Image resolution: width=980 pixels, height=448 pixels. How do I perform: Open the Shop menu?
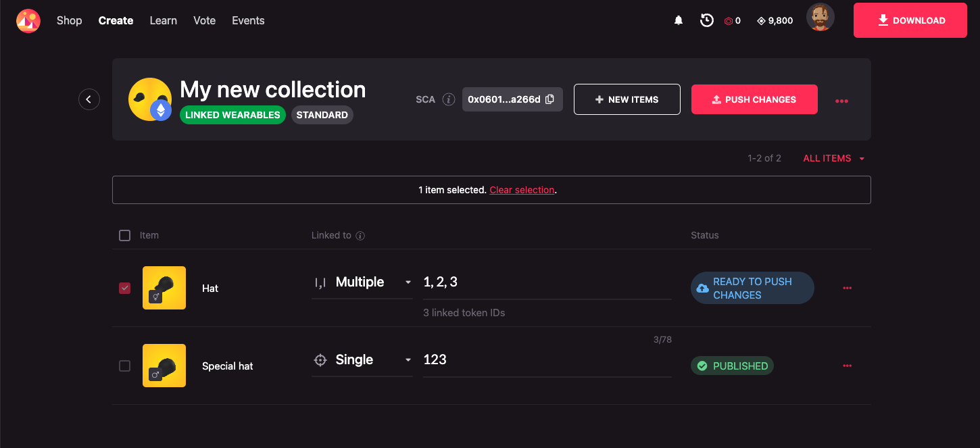coord(69,20)
